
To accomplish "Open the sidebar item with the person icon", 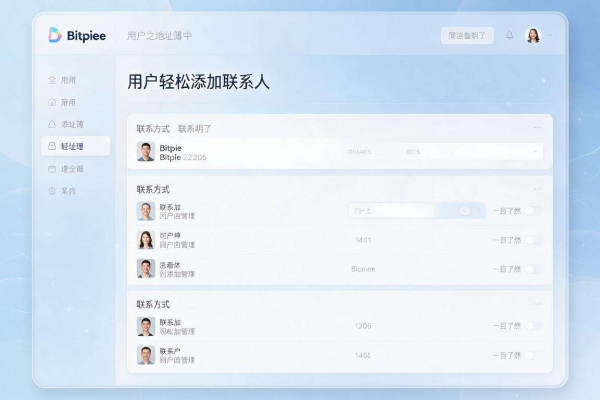I will [x=52, y=80].
